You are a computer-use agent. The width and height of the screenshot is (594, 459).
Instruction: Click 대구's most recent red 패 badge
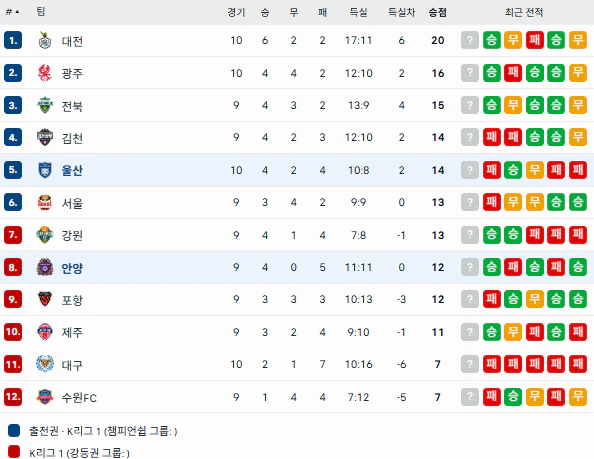(491, 364)
